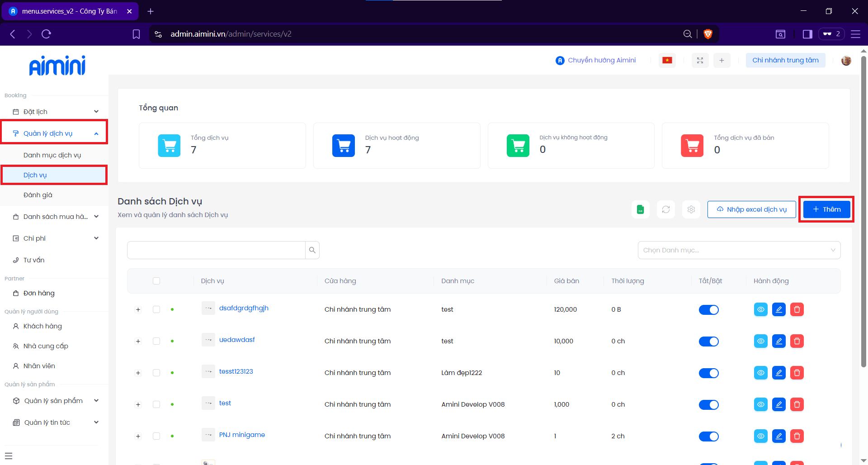
Task: Go to Khách hàng in sidebar
Action: [42, 326]
